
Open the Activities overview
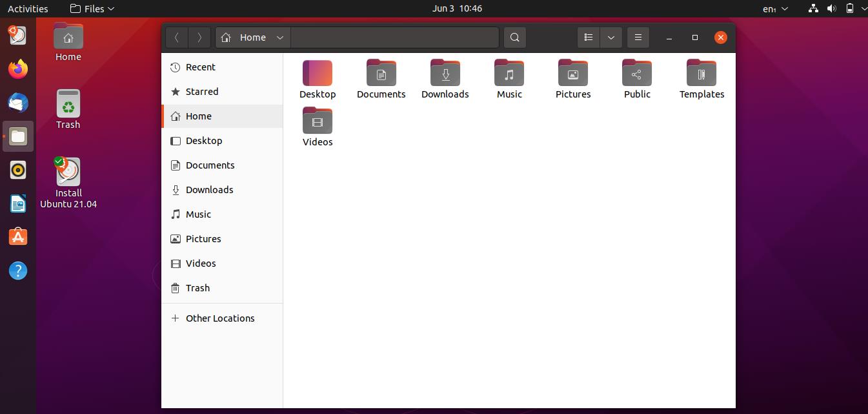click(x=28, y=8)
